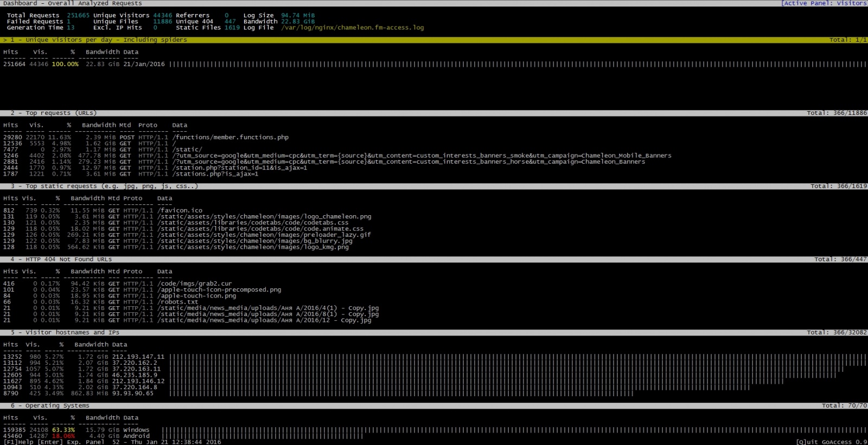Select the visitor IP 212.193.146.12
The width and height of the screenshot is (868, 445).
pyautogui.click(x=138, y=382)
